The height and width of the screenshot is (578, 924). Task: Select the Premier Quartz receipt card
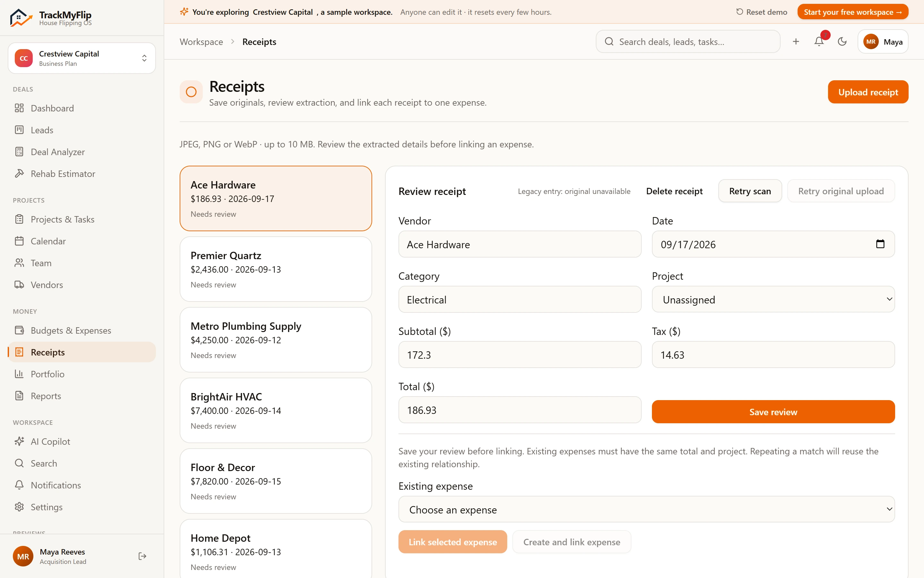[x=276, y=269]
